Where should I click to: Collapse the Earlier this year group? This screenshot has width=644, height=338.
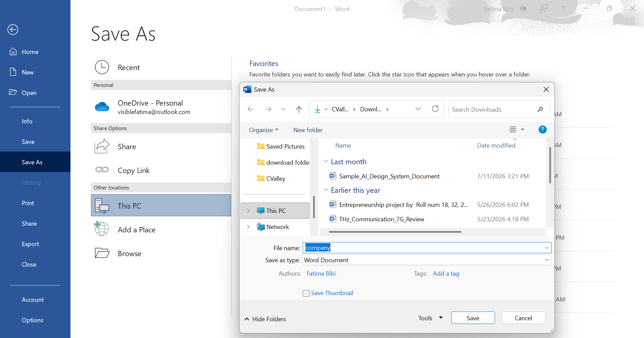click(x=326, y=190)
